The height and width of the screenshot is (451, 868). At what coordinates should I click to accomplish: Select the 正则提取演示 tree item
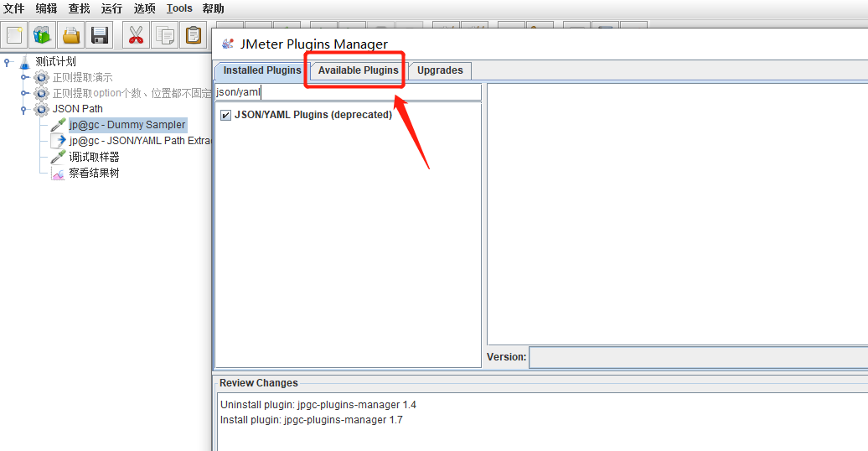(x=82, y=78)
